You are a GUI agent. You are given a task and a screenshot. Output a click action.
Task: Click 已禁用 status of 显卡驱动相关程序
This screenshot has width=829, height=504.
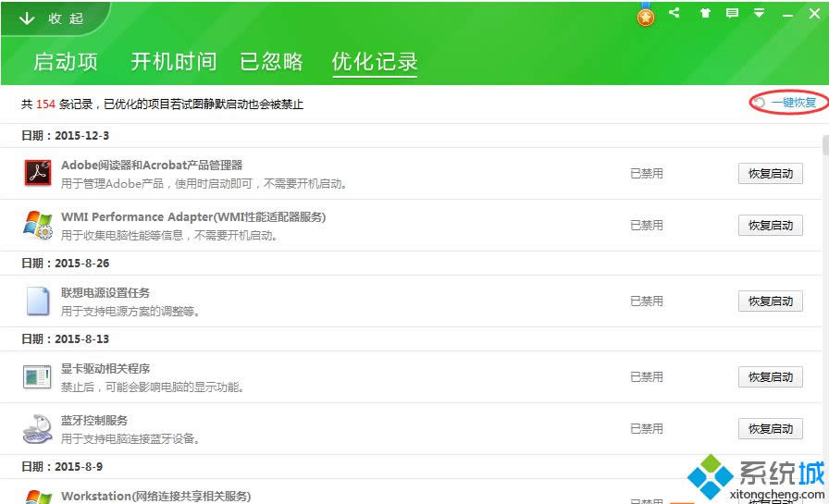pyautogui.click(x=647, y=376)
